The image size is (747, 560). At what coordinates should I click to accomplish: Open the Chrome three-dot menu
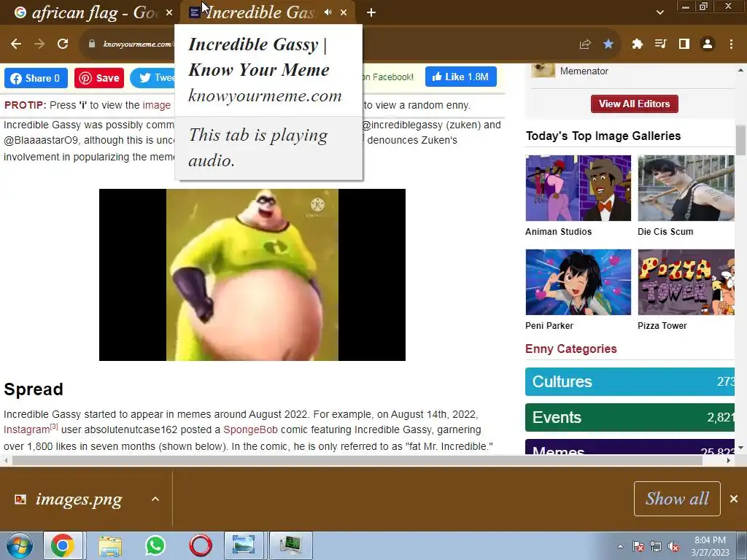coord(731,44)
